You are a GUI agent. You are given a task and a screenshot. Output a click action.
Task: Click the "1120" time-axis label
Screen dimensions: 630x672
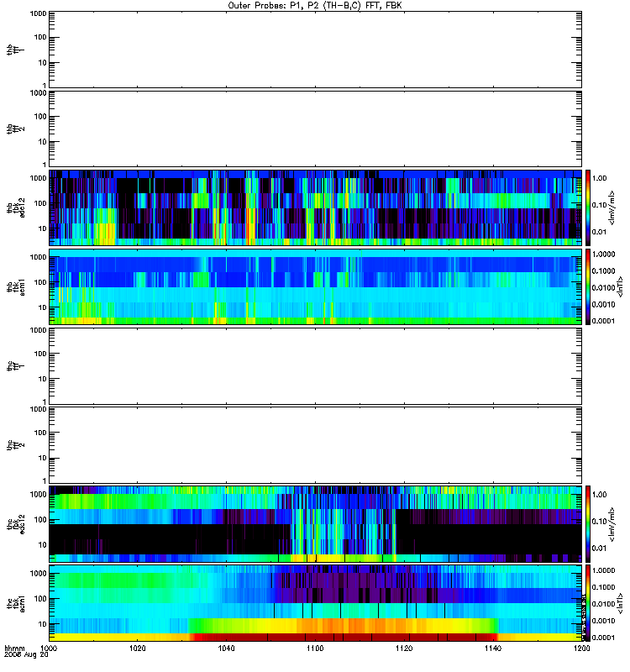404,648
